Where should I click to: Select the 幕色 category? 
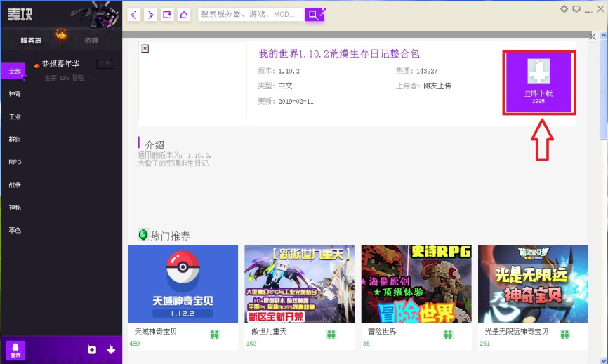(x=15, y=230)
